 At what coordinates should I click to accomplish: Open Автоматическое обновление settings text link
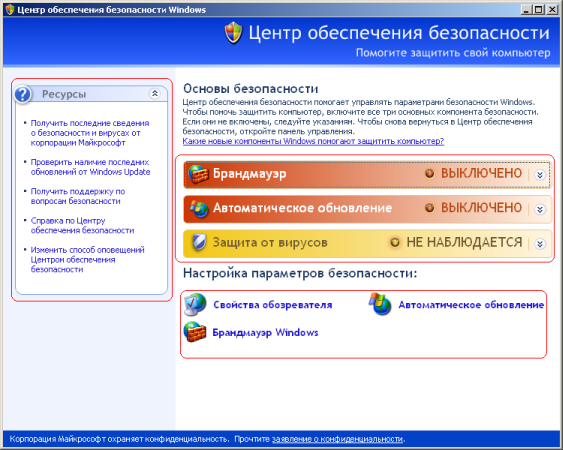click(x=471, y=305)
